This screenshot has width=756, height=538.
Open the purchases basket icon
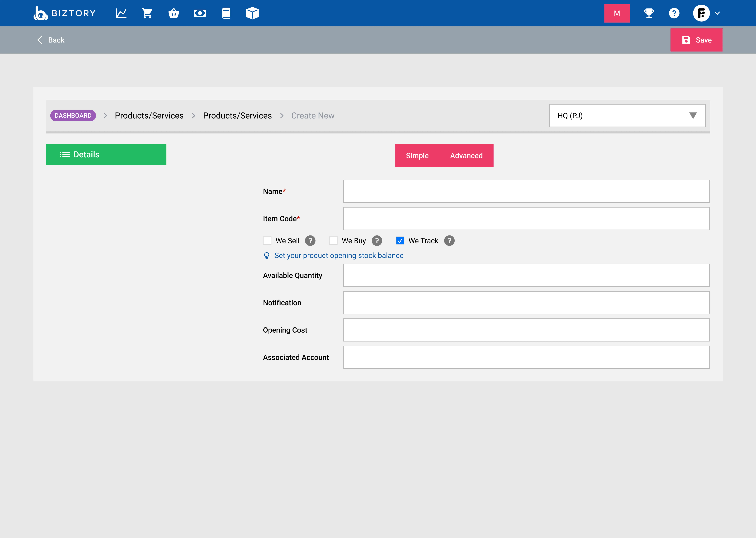tap(174, 13)
